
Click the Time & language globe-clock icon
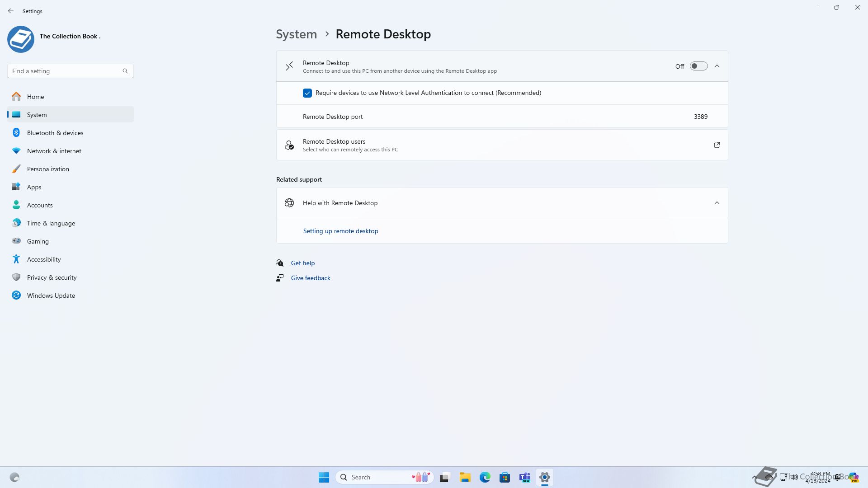tap(16, 223)
